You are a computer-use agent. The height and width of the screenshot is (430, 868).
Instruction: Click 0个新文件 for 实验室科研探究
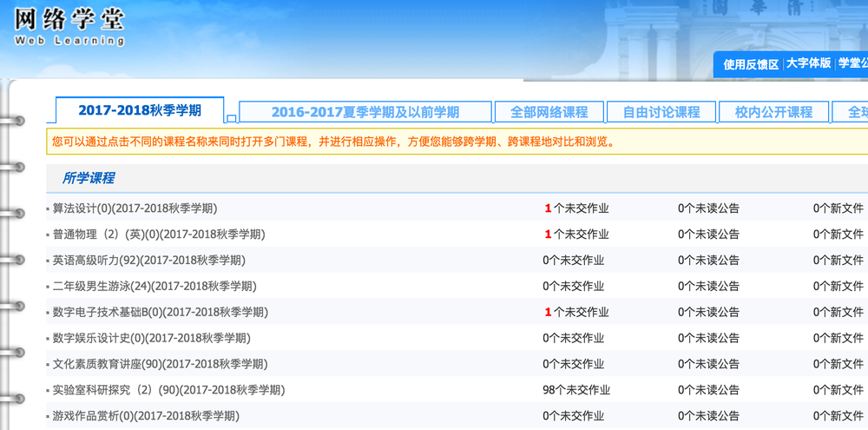[838, 390]
